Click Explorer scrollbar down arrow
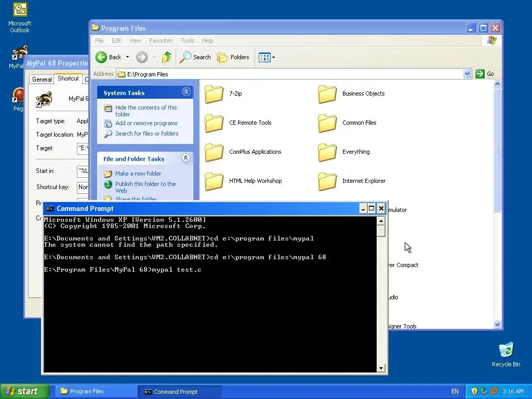Screen dimensions: 532x399 [497, 324]
